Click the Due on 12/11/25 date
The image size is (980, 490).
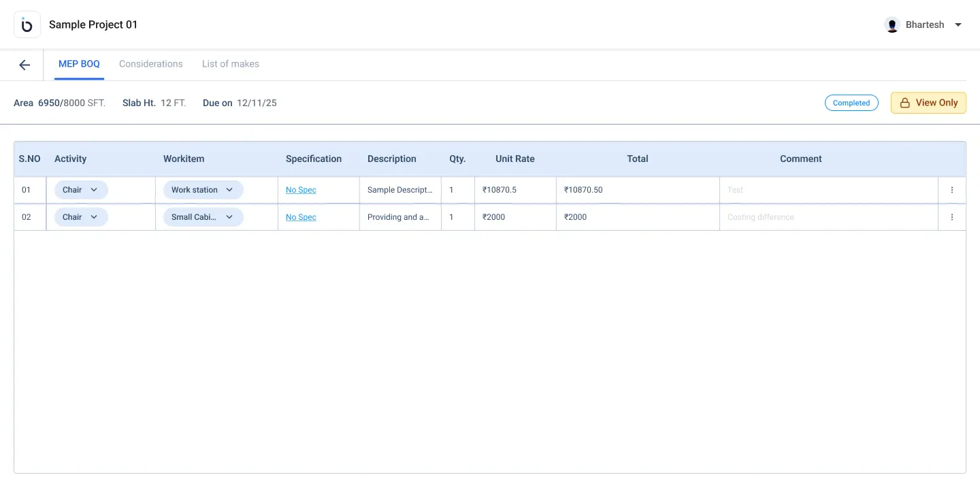240,103
